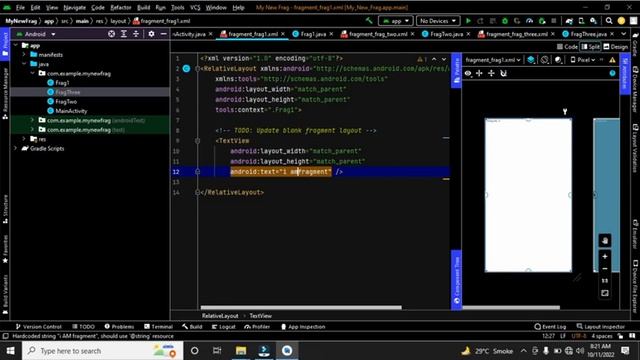Image resolution: width=640 pixels, height=360 pixels.
Task: Switch editor to Design view mode
Action: point(616,47)
